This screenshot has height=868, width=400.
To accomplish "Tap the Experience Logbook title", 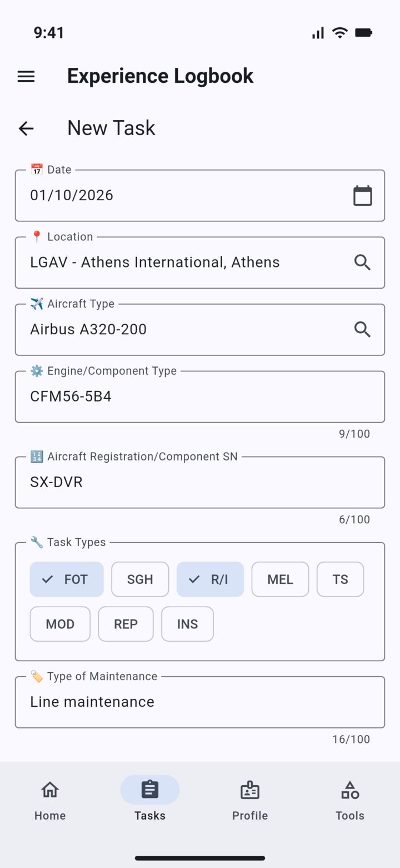I will (160, 76).
